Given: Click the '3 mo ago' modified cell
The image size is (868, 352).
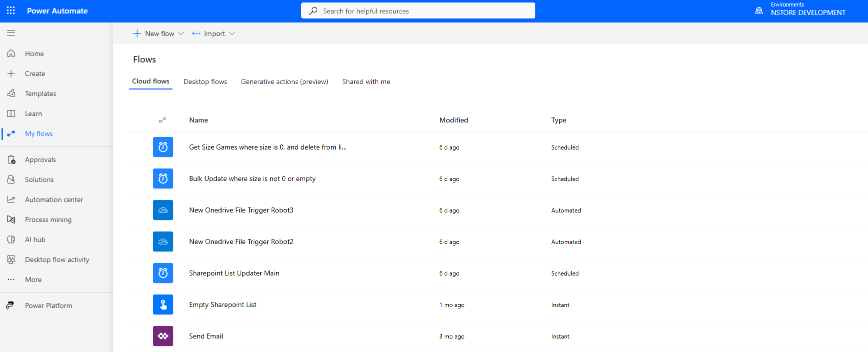Looking at the screenshot, I should tap(452, 336).
